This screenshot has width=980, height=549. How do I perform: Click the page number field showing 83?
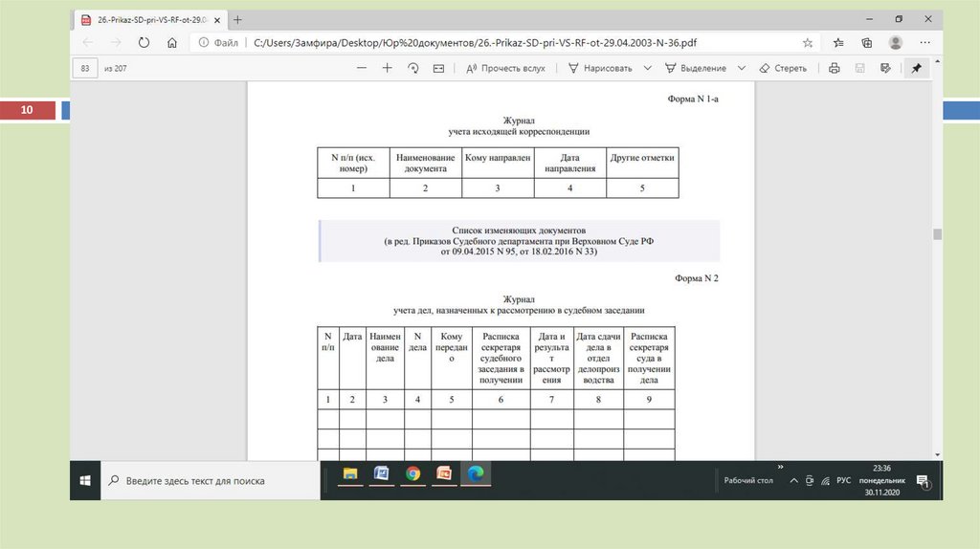[85, 68]
